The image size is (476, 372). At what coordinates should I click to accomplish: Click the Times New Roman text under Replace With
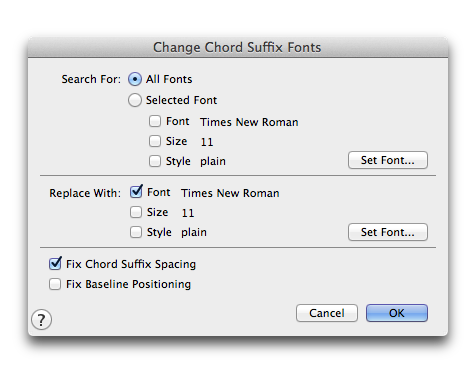(x=230, y=193)
